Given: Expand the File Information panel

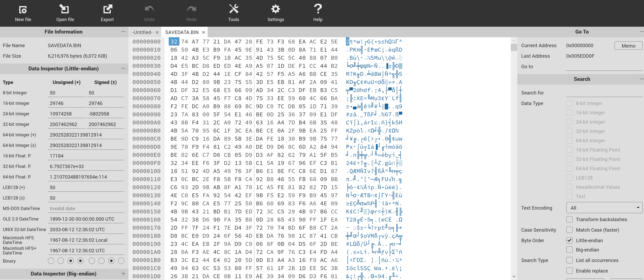Looking at the screenshot, I should coord(122,32).
